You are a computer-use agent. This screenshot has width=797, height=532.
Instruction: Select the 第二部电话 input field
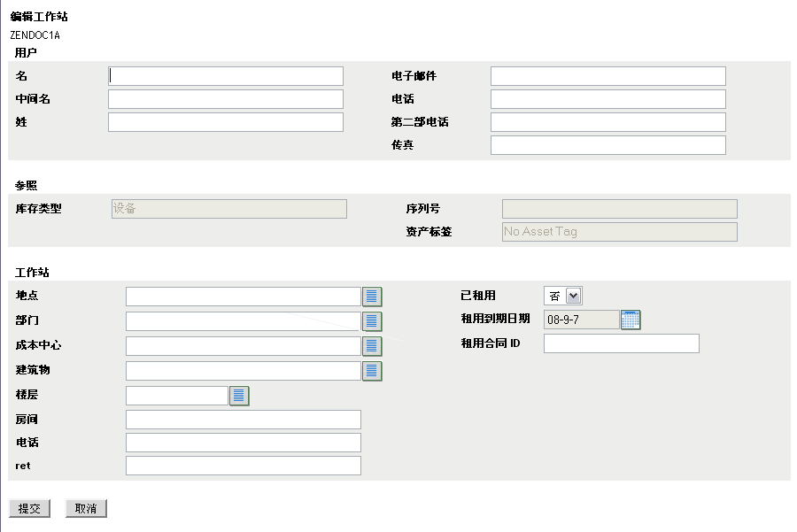(x=607, y=122)
